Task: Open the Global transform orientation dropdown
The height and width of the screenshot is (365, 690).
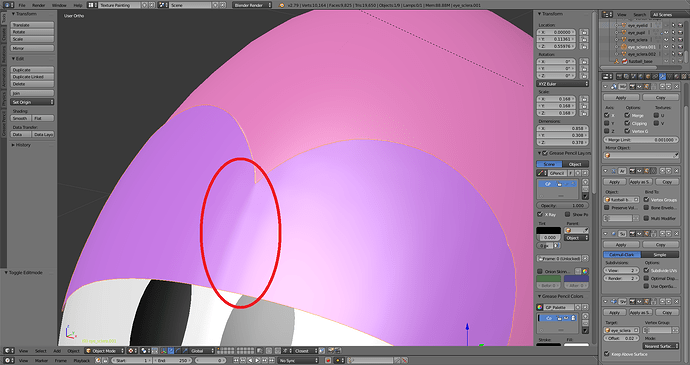Action: coord(201,351)
